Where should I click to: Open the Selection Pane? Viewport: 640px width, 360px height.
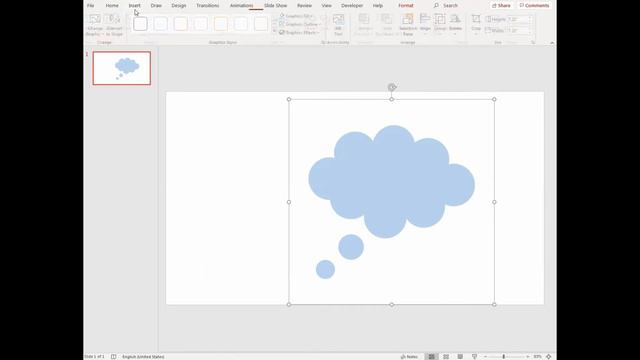408,25
